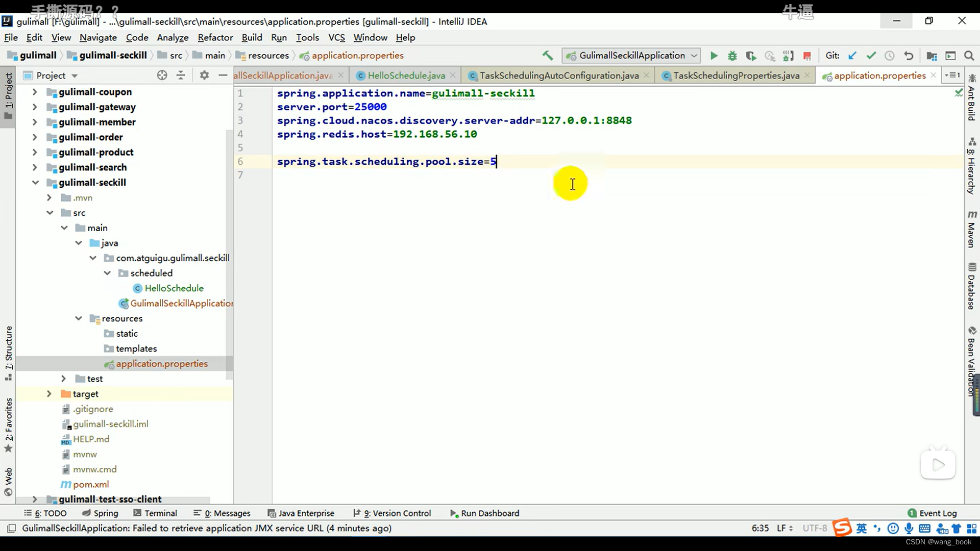Show Git history clock icon
This screenshot has width=980, height=551.
point(890,56)
